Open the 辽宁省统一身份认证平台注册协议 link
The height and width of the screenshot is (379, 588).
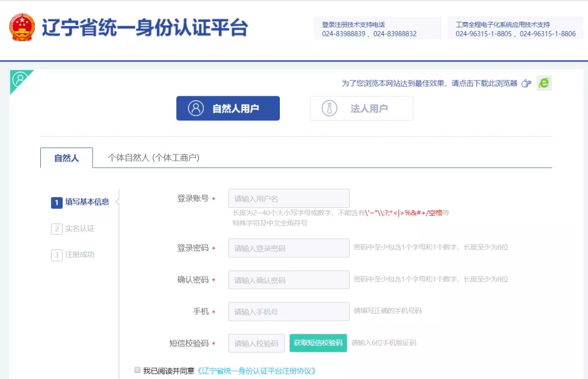[256, 371]
